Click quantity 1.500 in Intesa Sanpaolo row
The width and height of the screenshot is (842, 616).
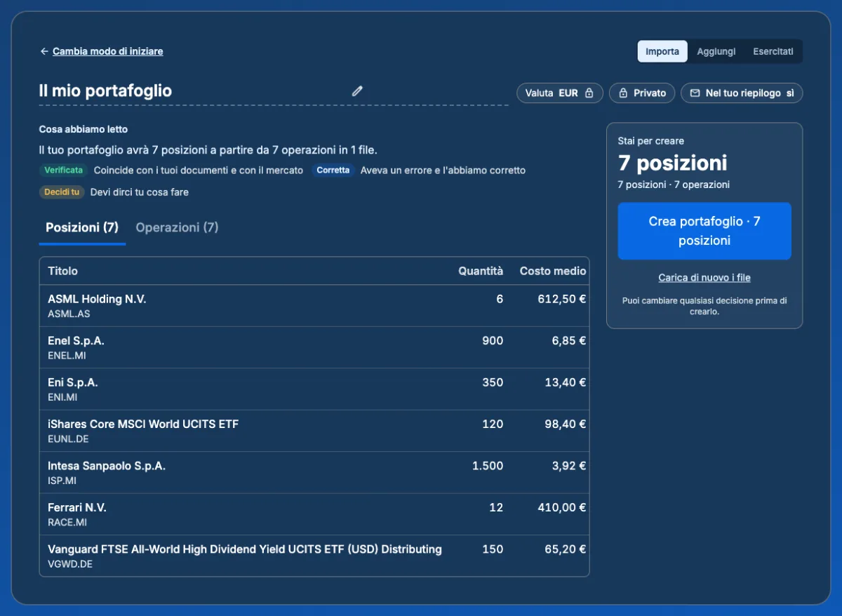[487, 466]
